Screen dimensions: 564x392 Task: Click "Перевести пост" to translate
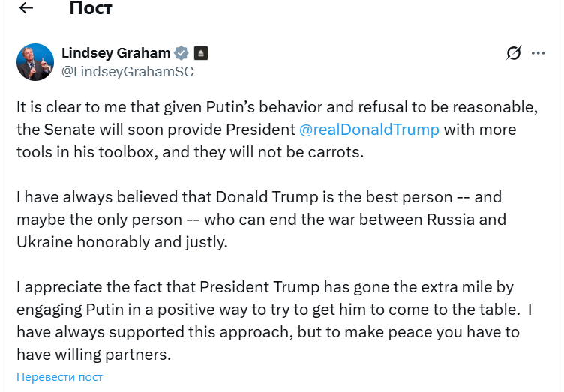pyautogui.click(x=60, y=377)
